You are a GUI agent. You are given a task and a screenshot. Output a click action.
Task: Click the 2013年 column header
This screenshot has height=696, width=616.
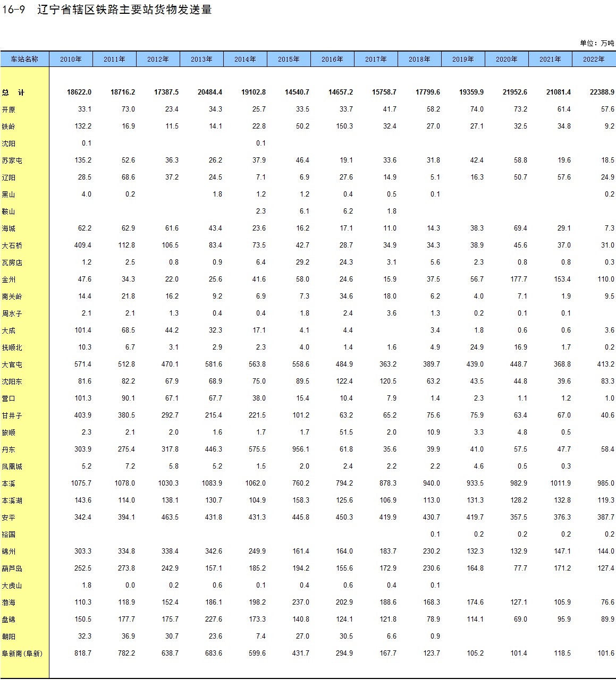(x=201, y=59)
